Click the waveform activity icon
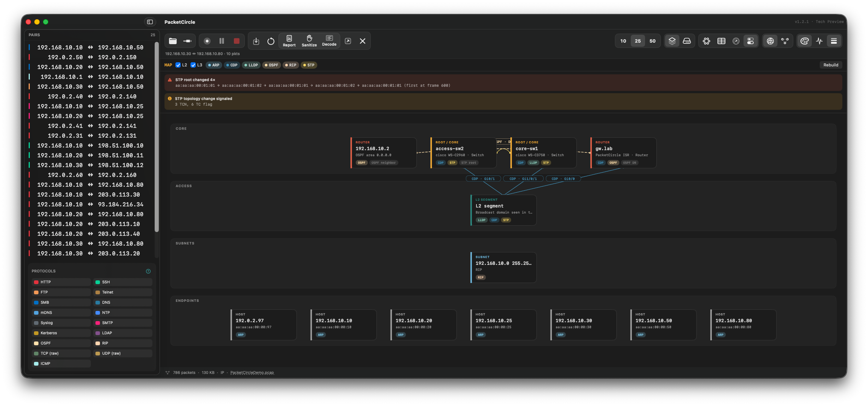 [x=819, y=41]
